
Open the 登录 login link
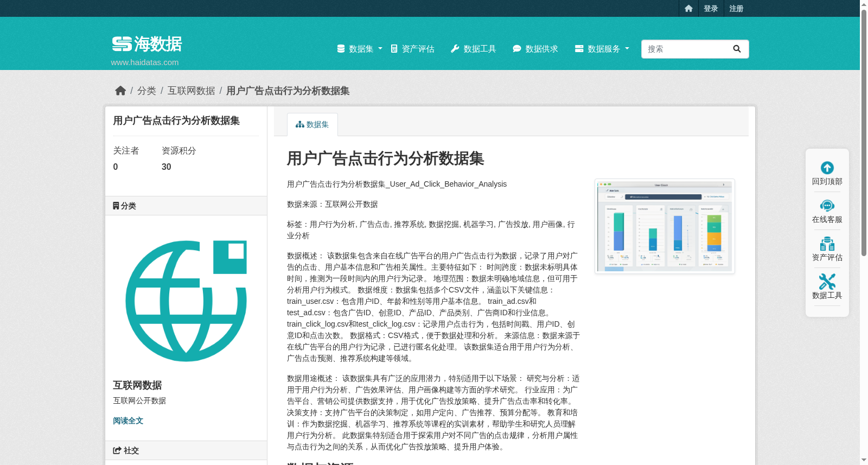click(711, 8)
